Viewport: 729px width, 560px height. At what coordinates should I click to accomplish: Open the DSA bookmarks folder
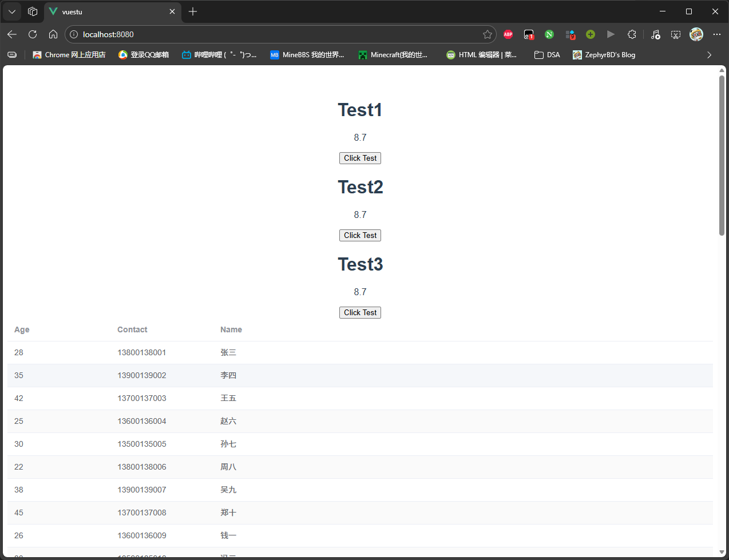tap(547, 55)
